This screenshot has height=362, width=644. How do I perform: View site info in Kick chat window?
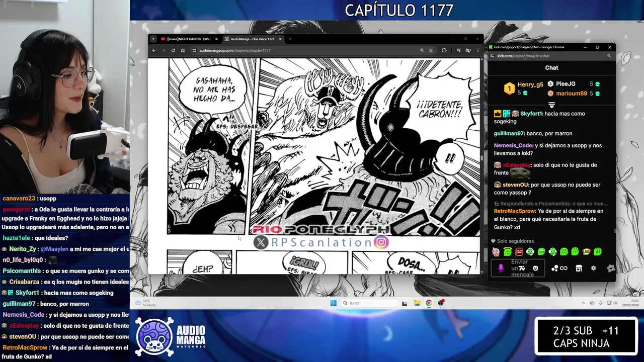[493, 56]
